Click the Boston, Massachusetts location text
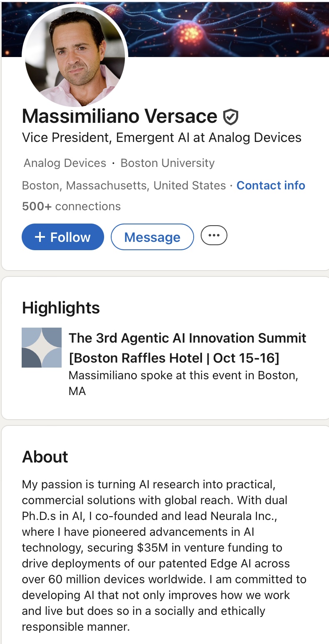The height and width of the screenshot is (644, 329). [124, 185]
